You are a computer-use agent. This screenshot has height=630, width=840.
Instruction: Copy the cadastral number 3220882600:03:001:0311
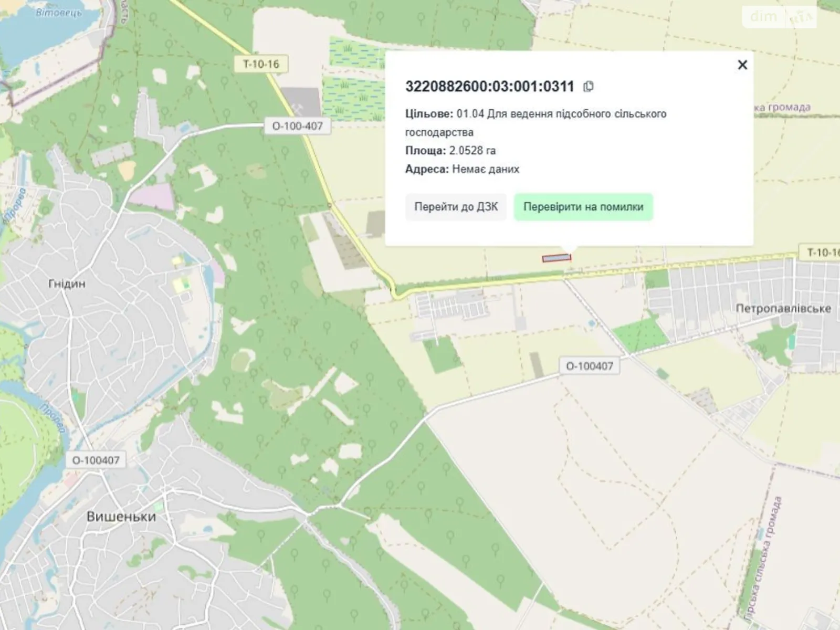[x=589, y=87]
